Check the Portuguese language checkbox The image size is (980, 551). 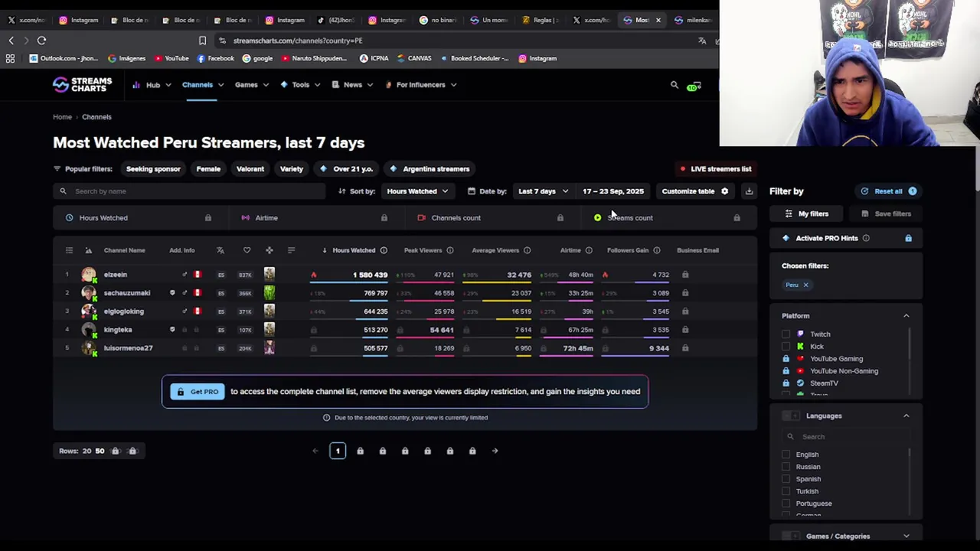(786, 504)
